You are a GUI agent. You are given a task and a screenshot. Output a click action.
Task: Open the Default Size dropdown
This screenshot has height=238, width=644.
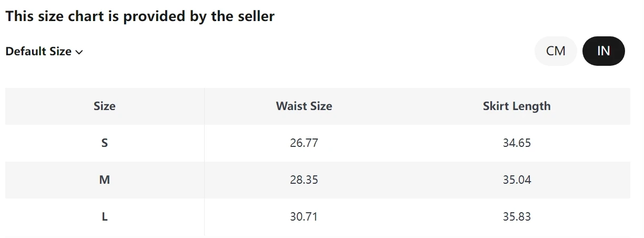(44, 52)
